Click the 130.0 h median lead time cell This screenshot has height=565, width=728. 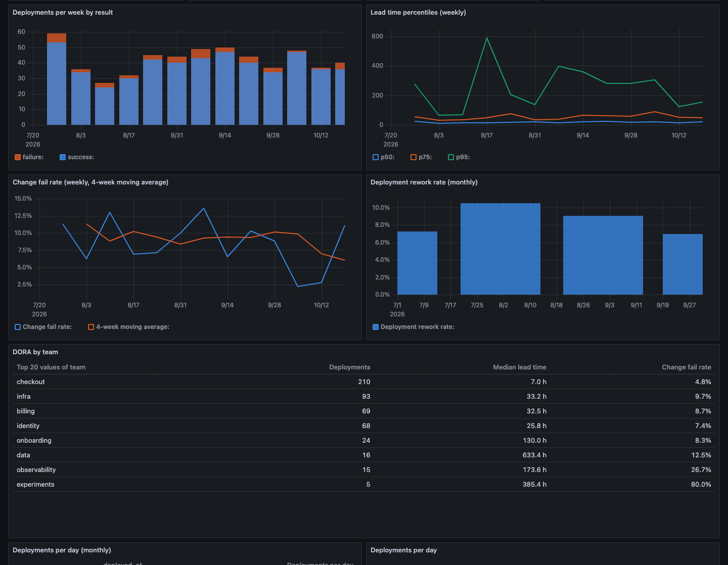coord(534,440)
